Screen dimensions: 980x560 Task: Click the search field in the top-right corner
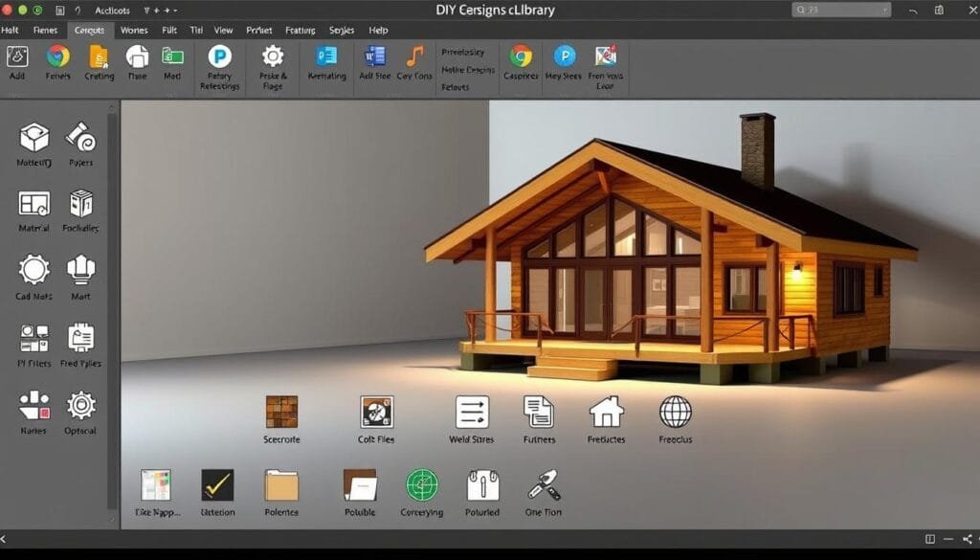840,10
